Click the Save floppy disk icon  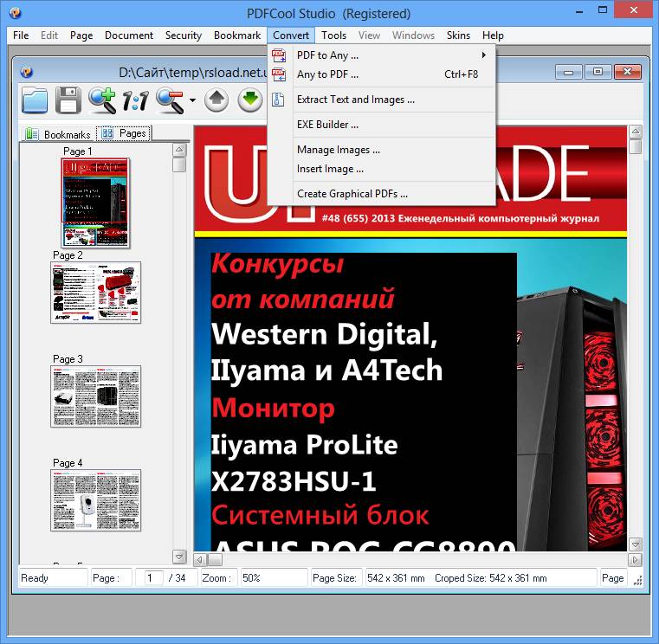(68, 100)
